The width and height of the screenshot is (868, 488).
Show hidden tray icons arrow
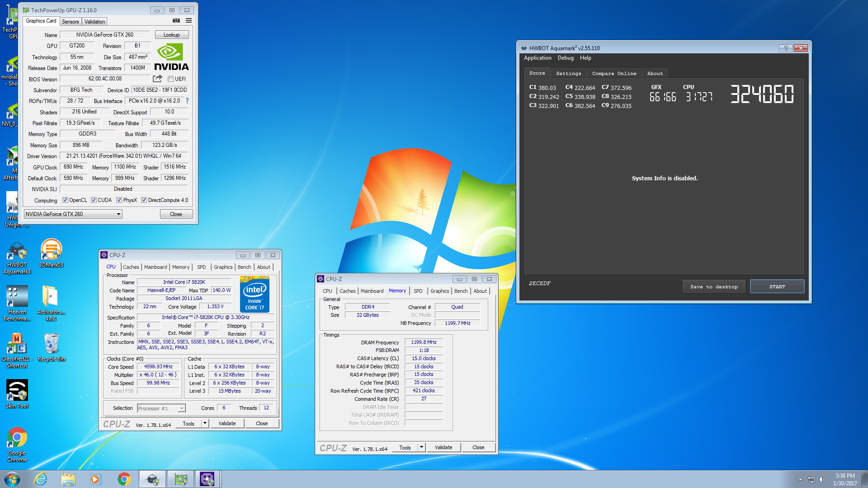(800, 479)
